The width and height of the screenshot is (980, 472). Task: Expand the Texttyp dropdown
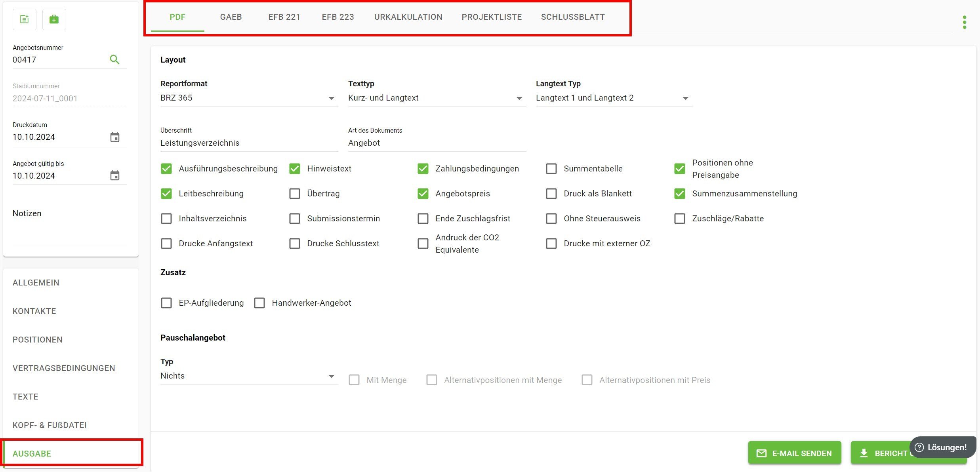tap(436, 98)
